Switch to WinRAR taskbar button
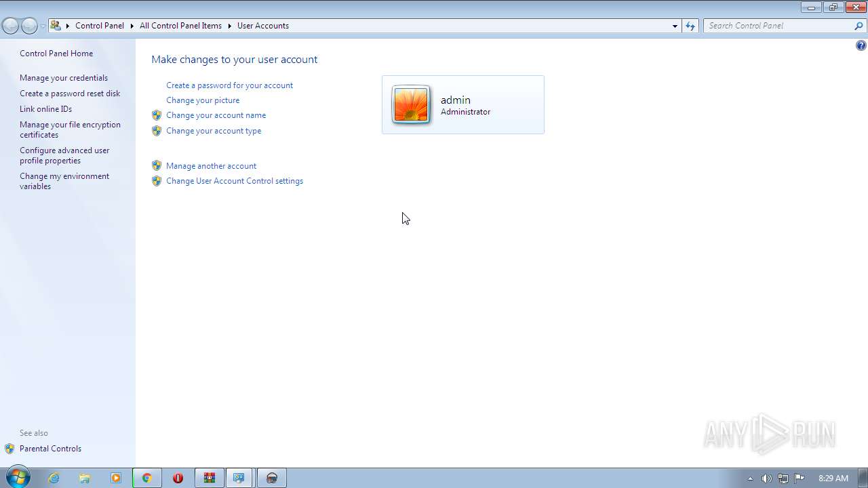This screenshot has width=868, height=488. pyautogui.click(x=210, y=478)
